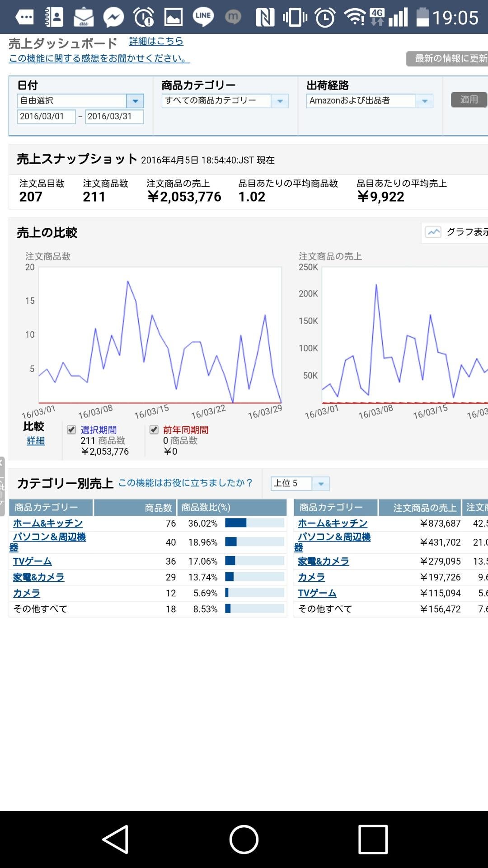This screenshot has width=488, height=868.
Task: Click the 18.96% percentage bar for パソコン&周辺機器
Action: point(254,542)
